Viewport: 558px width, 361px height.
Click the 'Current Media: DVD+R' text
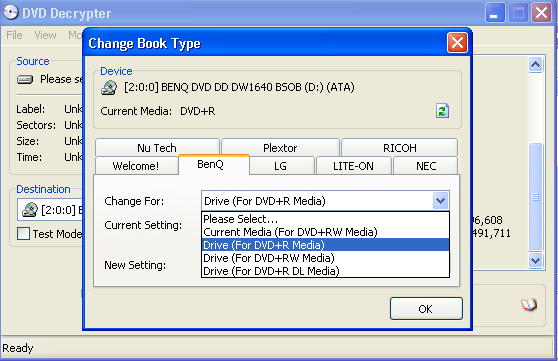[158, 111]
